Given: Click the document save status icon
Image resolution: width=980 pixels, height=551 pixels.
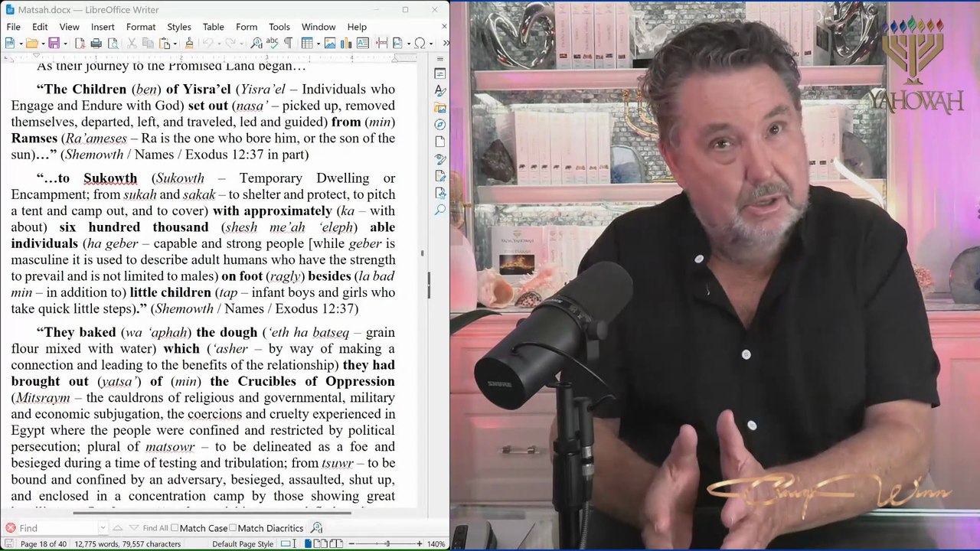Looking at the screenshot, I should tap(9, 544).
